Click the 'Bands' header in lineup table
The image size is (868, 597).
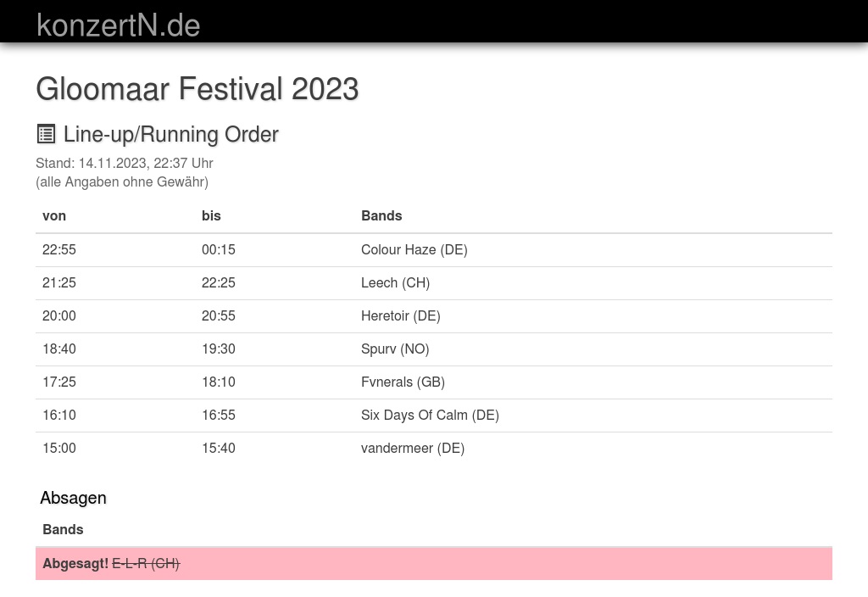click(x=381, y=216)
